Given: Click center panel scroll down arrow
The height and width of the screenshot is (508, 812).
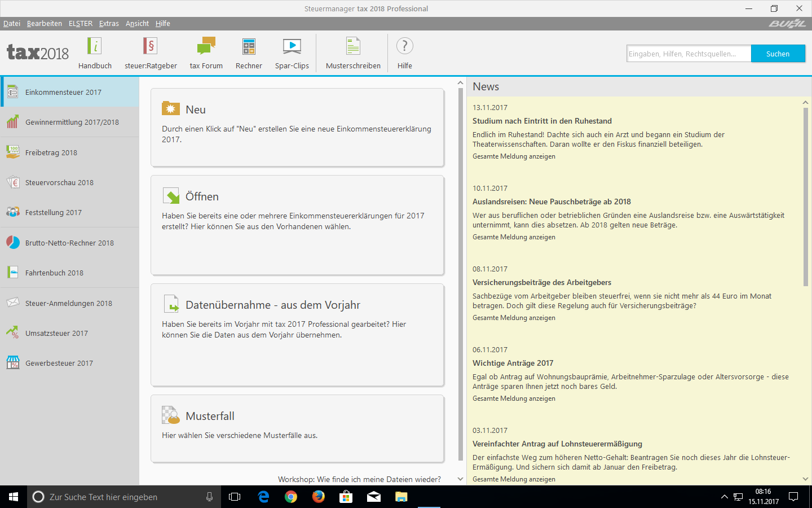Looking at the screenshot, I should [x=461, y=479].
